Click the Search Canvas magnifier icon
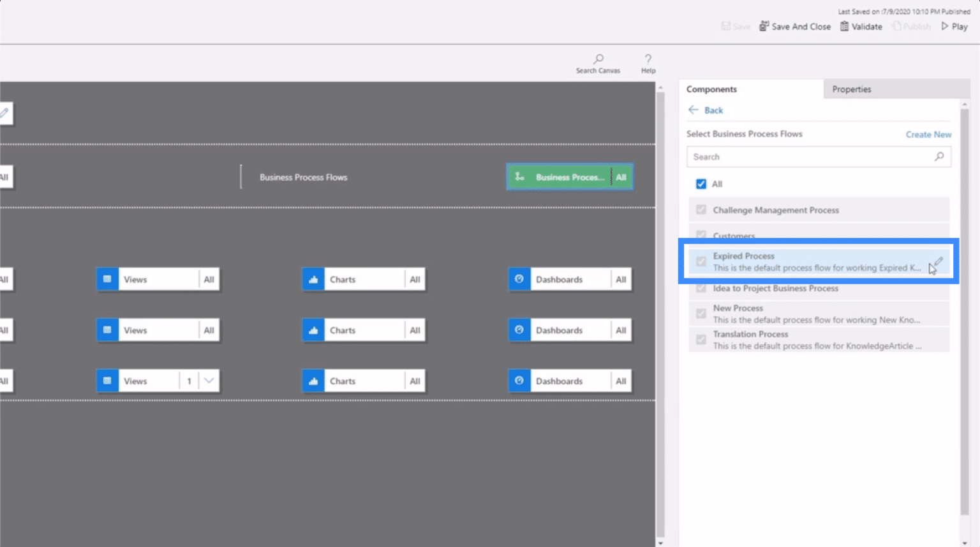This screenshot has height=547, width=980. [x=598, y=59]
